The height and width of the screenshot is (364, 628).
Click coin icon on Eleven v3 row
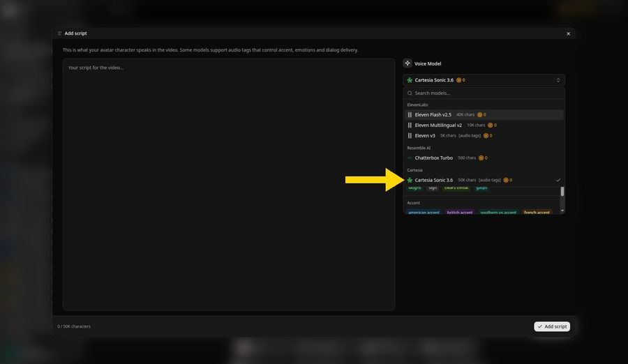point(486,135)
